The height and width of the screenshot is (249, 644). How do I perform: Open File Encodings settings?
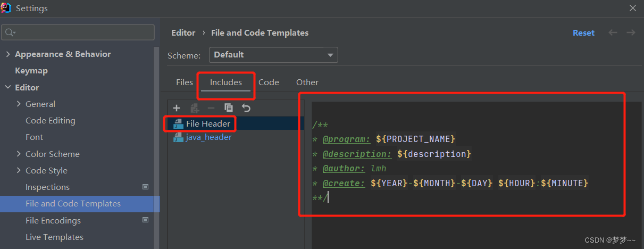(x=53, y=220)
